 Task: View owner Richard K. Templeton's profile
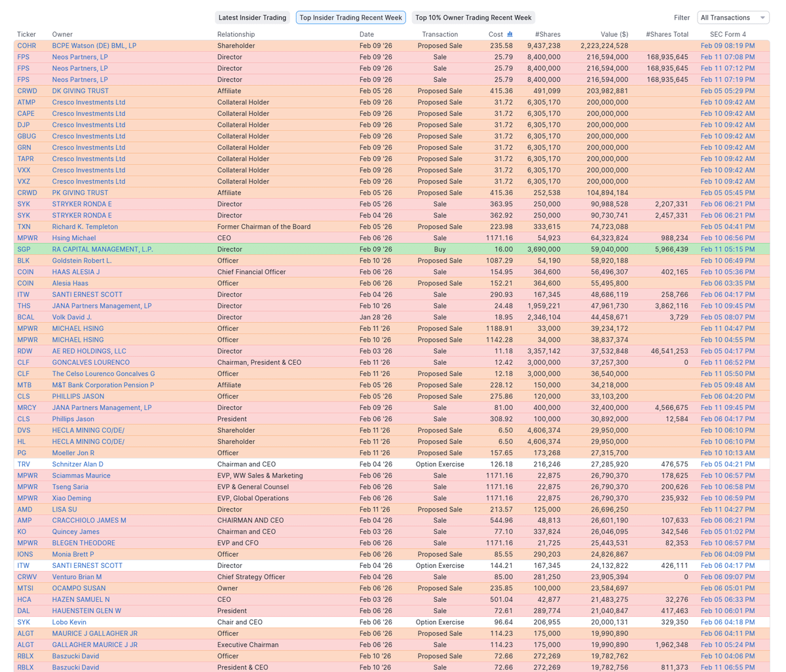(x=85, y=227)
